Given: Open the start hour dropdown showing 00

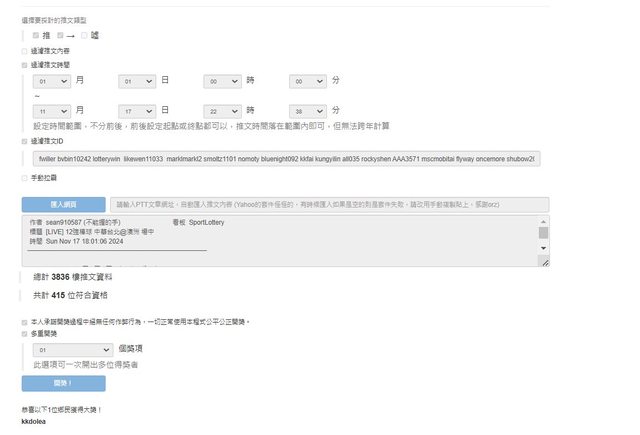Looking at the screenshot, I should [222, 80].
